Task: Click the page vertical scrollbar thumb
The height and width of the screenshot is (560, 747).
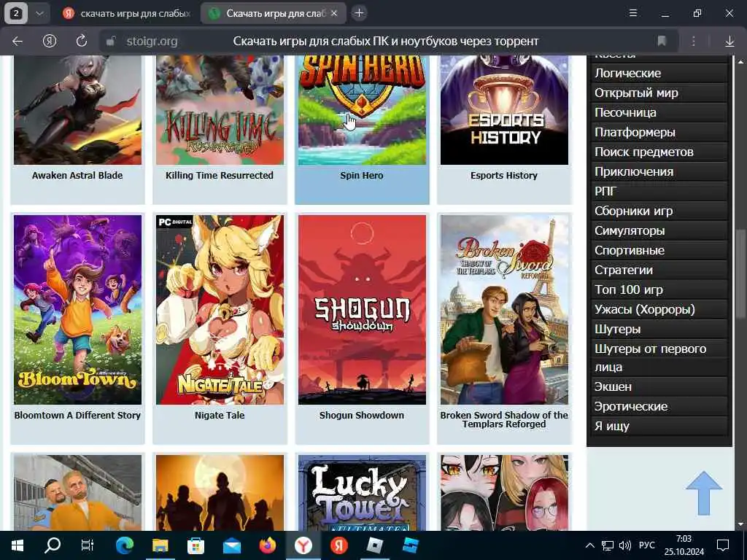Action: point(740,273)
